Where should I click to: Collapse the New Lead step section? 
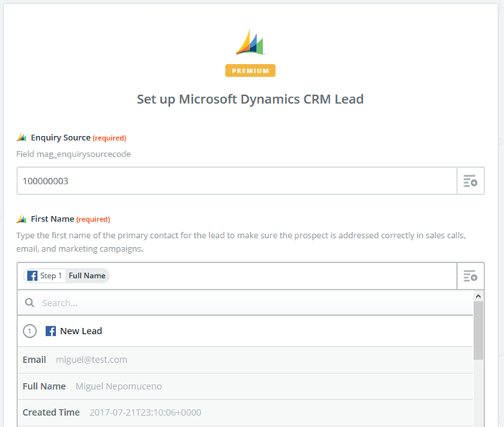(245, 331)
